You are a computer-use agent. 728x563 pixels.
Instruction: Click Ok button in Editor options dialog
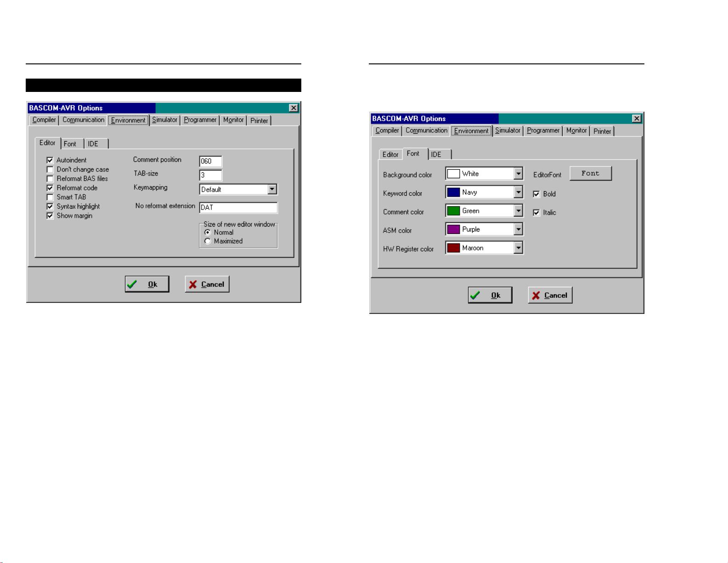point(147,284)
